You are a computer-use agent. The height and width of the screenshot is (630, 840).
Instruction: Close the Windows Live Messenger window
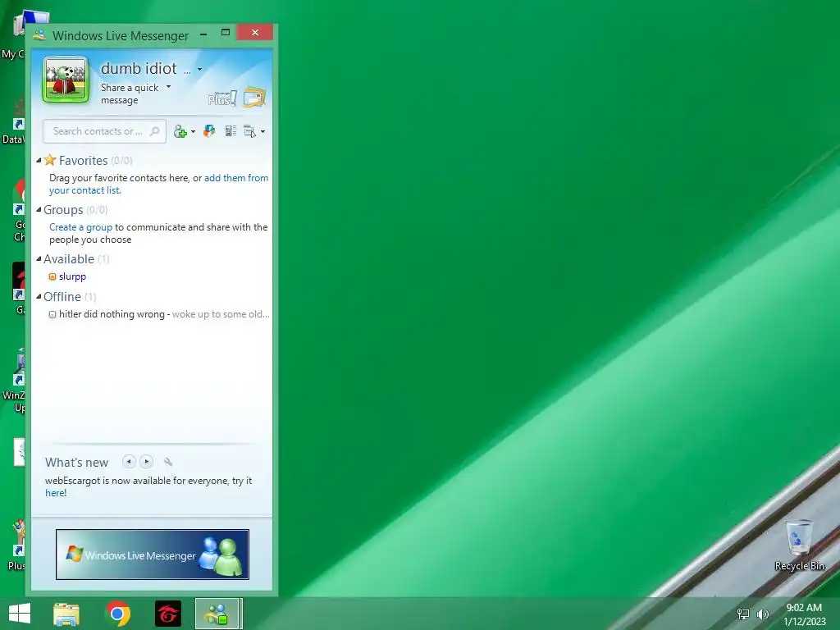tap(255, 33)
